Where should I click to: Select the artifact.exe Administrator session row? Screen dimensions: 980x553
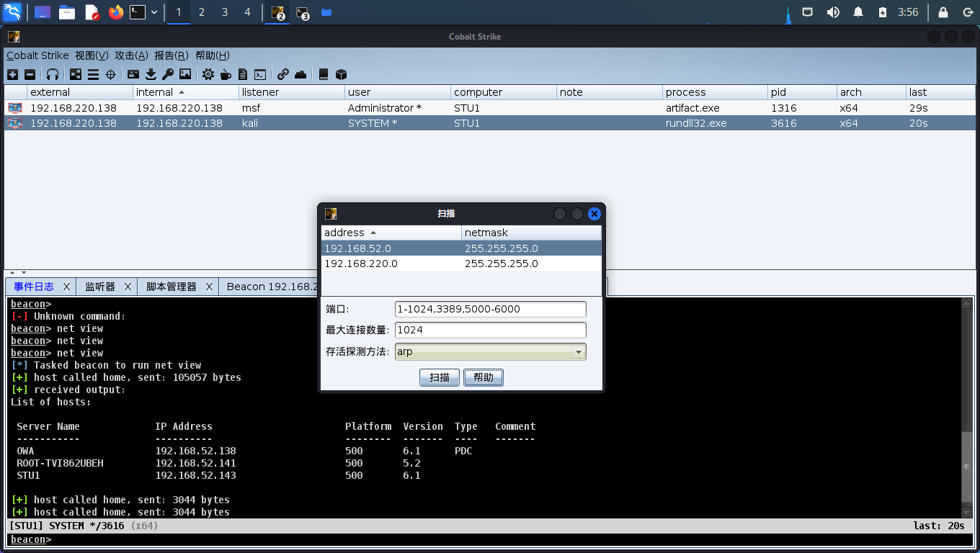tap(490, 108)
